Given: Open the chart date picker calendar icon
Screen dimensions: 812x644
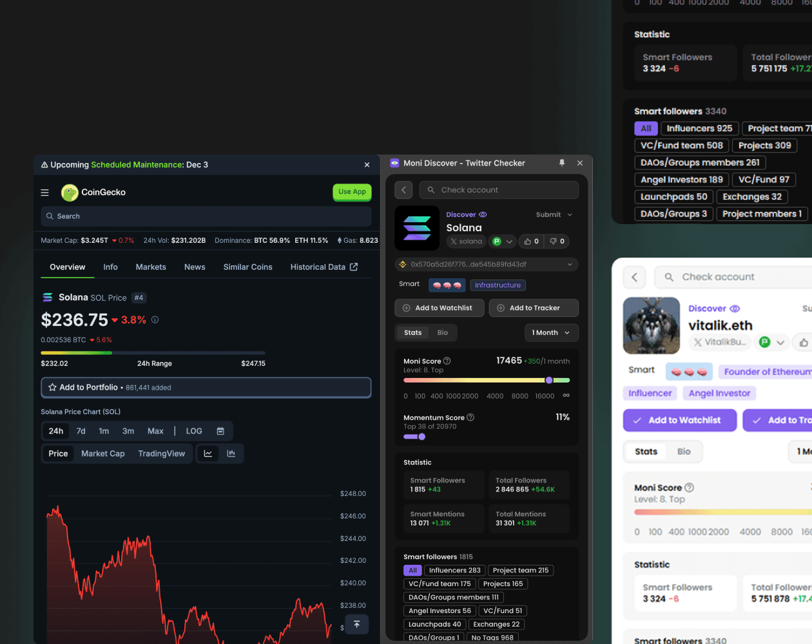Looking at the screenshot, I should click(x=220, y=431).
